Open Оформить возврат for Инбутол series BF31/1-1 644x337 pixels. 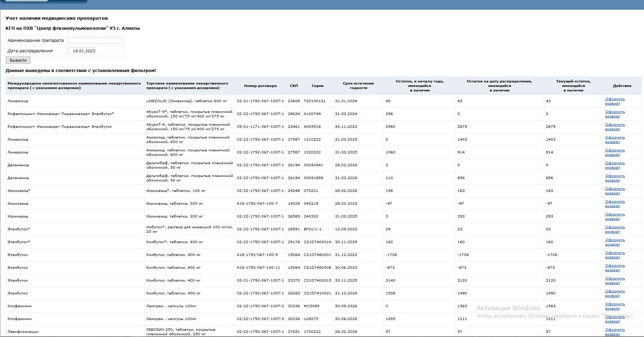(x=615, y=229)
